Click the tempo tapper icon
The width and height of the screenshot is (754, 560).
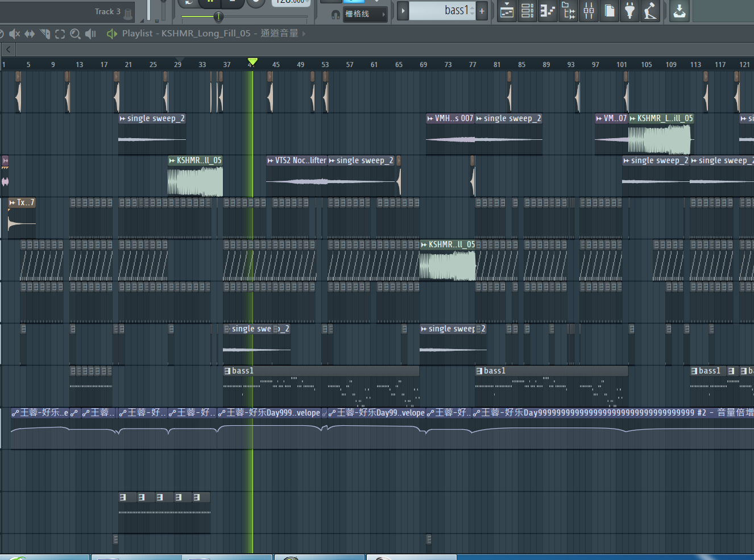pyautogui.click(x=650, y=11)
